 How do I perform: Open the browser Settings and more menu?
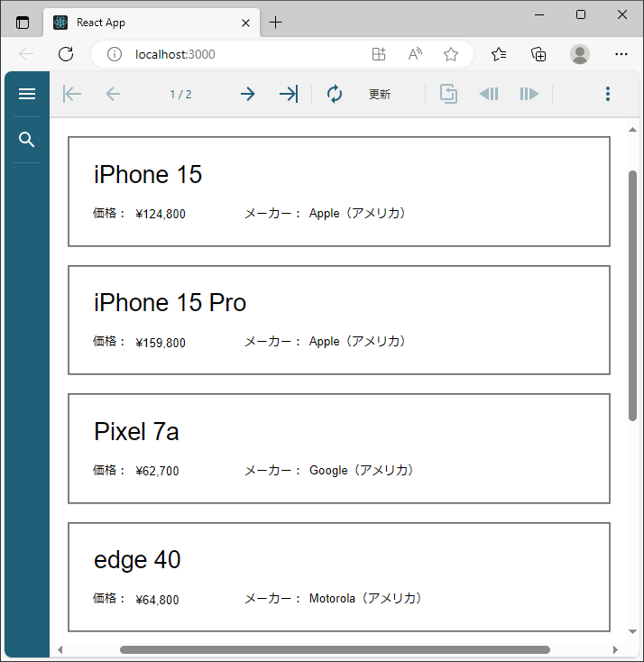click(x=621, y=54)
